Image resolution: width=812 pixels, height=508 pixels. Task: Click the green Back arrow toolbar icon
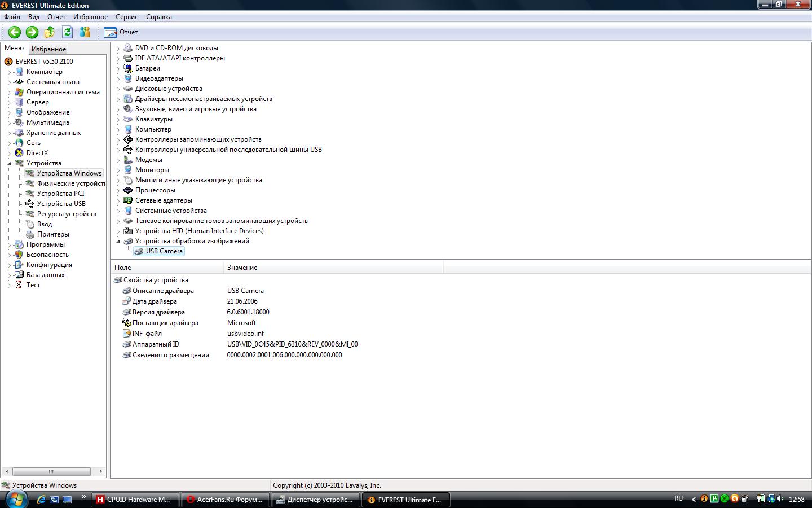click(x=15, y=32)
